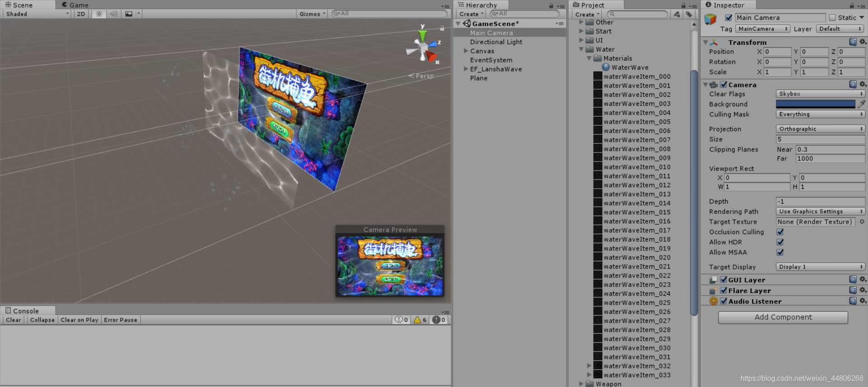Change Projection Orthographic dropdown
868x387 pixels.
pos(821,129)
